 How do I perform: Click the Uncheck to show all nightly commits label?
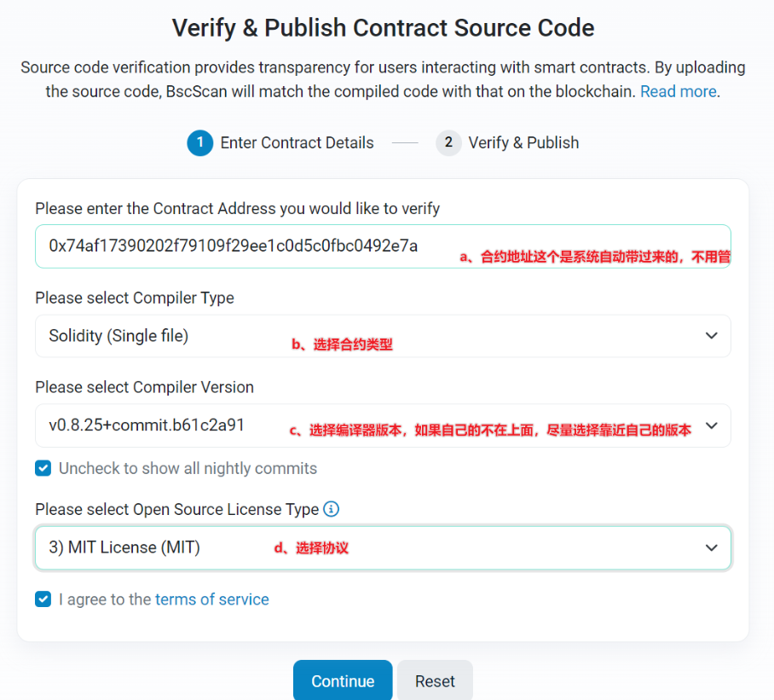(x=188, y=468)
